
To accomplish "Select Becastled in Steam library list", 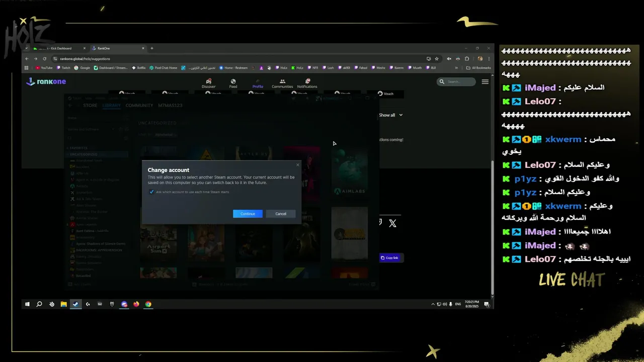I will [x=84, y=276].
